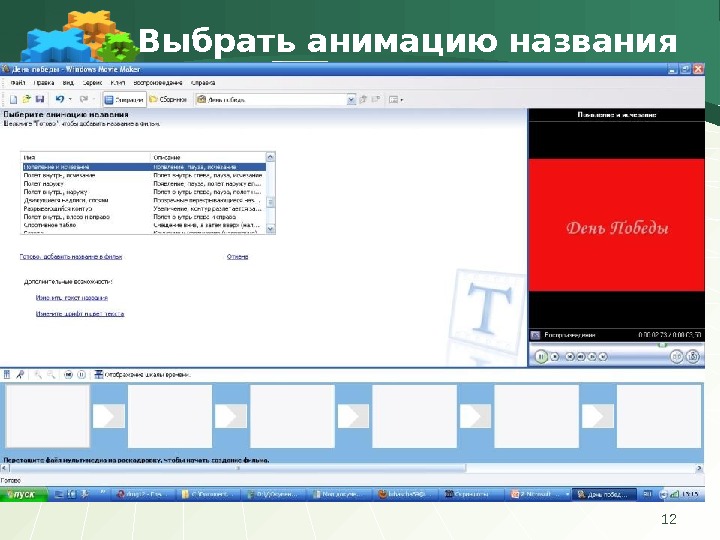Click the new collection folder icon
Viewport: 720px width, 540px height.
[x=376, y=99]
